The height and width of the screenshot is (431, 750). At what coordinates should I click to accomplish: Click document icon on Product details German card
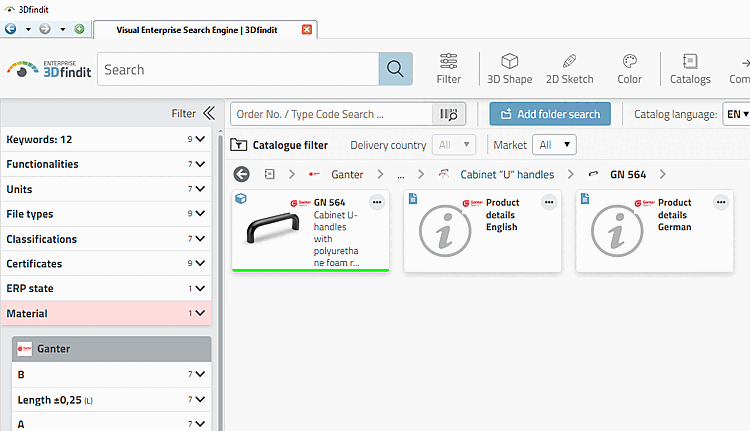pyautogui.click(x=585, y=198)
